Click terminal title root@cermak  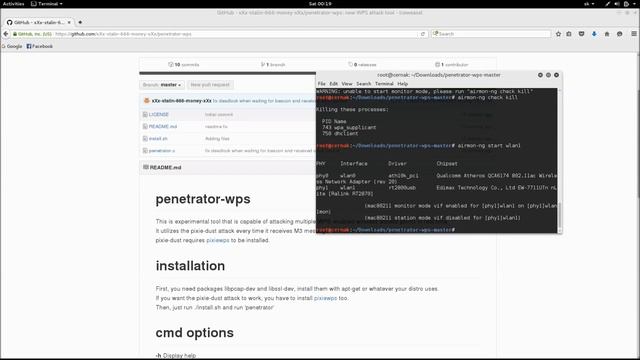438,75
